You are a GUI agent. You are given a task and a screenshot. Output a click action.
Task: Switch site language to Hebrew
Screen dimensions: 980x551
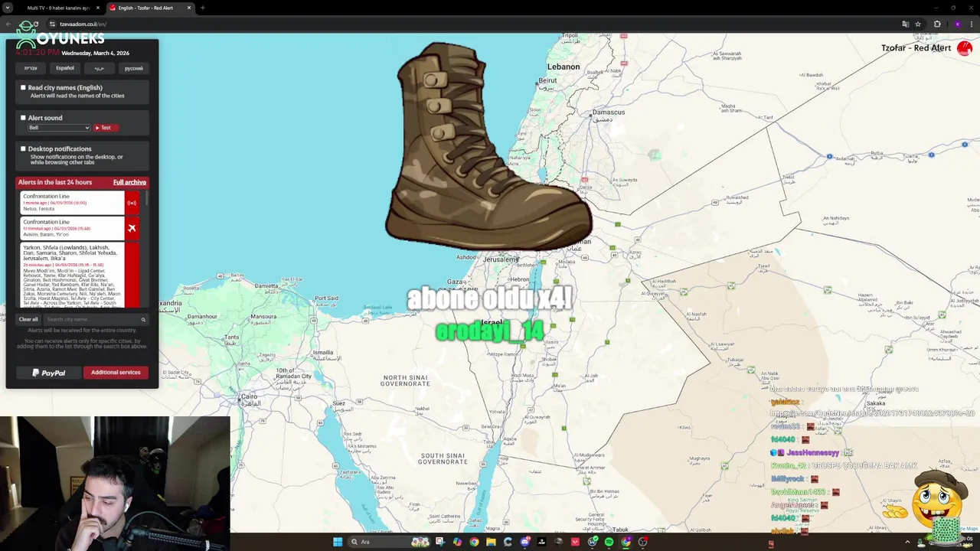coord(31,68)
